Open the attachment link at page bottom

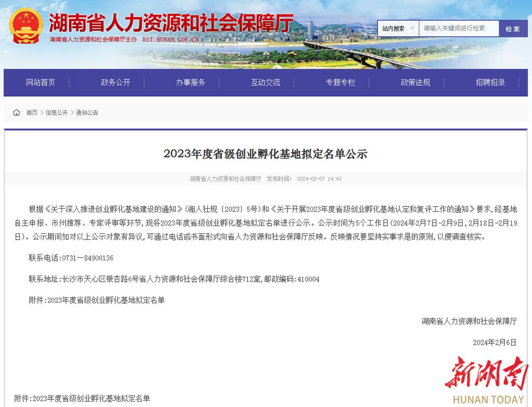(82, 398)
